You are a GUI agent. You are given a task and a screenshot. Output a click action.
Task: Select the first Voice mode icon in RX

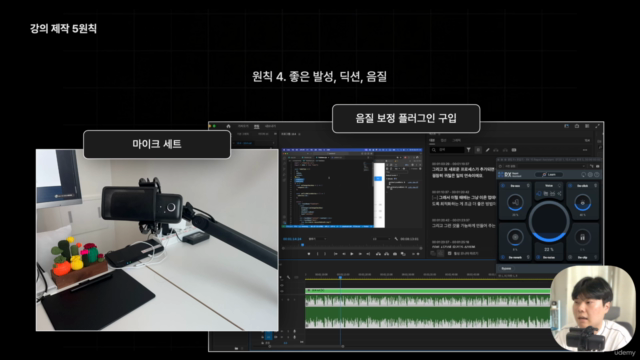pyautogui.click(x=539, y=193)
